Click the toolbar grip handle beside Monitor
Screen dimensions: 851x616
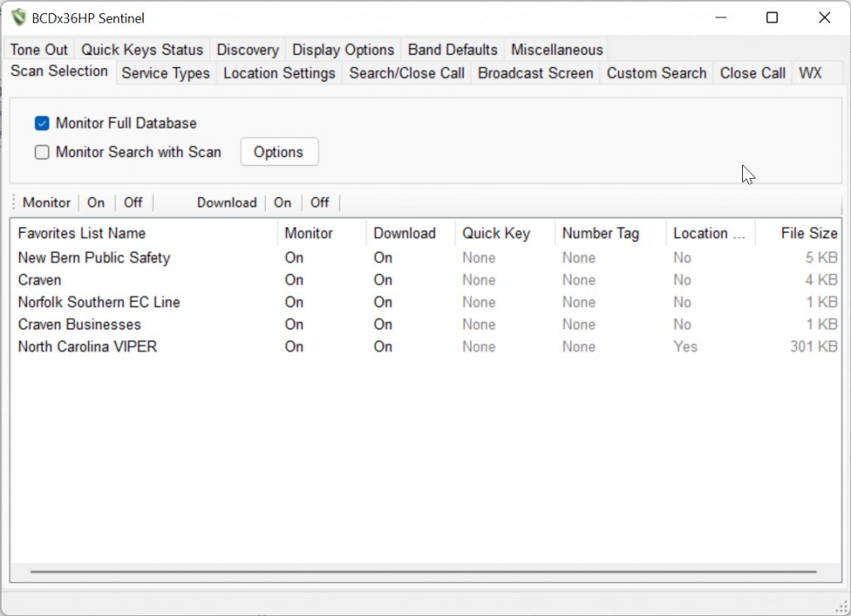13,203
